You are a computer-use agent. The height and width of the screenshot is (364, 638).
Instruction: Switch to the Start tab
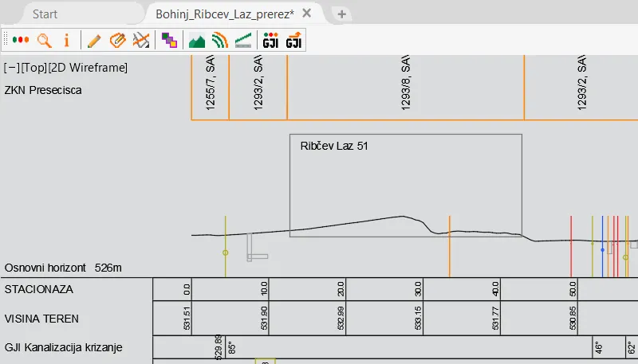pos(56,14)
